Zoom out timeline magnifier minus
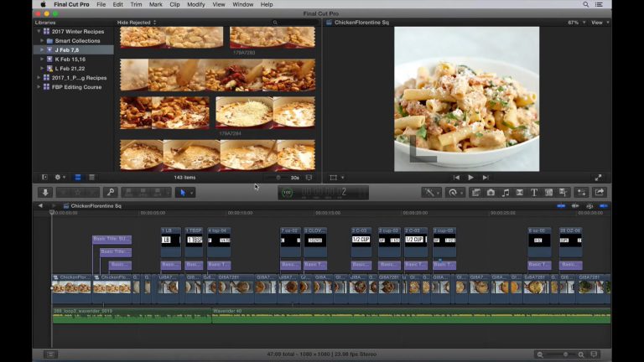The image size is (644, 362). (540, 354)
